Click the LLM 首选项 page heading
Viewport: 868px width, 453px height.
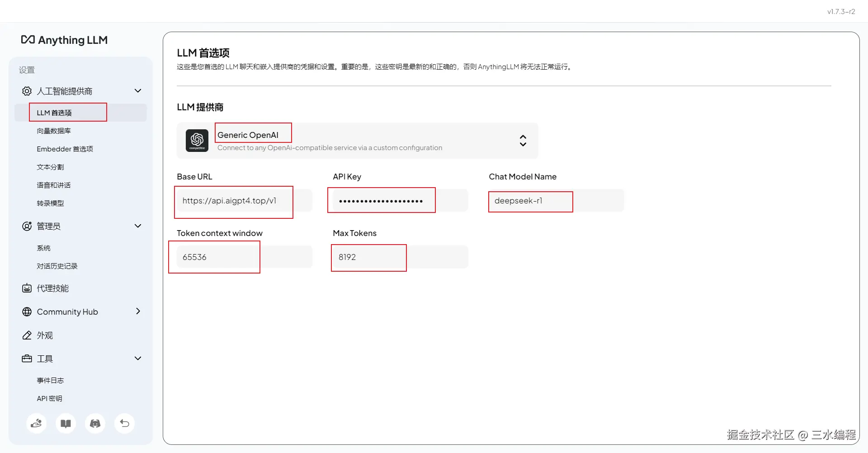coord(203,53)
